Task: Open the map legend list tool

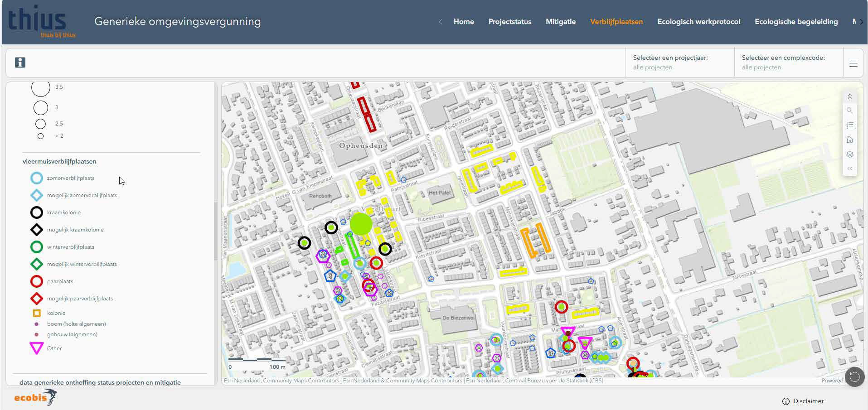Action: [x=849, y=125]
